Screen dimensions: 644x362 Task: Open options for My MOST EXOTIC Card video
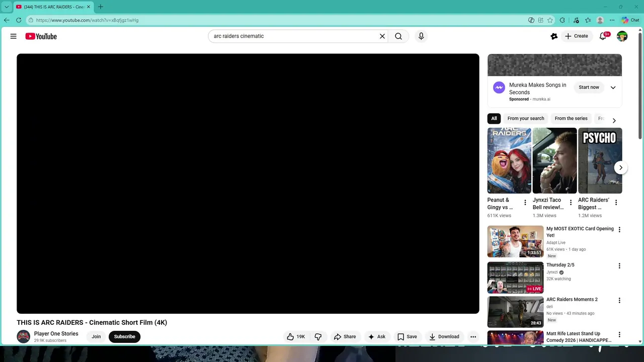(x=619, y=230)
